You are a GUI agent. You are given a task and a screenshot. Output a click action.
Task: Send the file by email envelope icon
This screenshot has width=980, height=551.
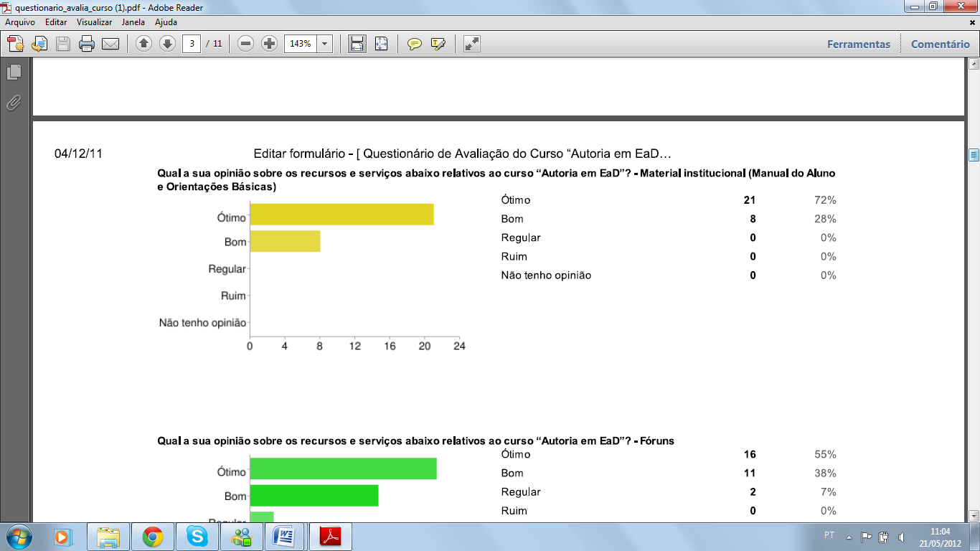(110, 44)
